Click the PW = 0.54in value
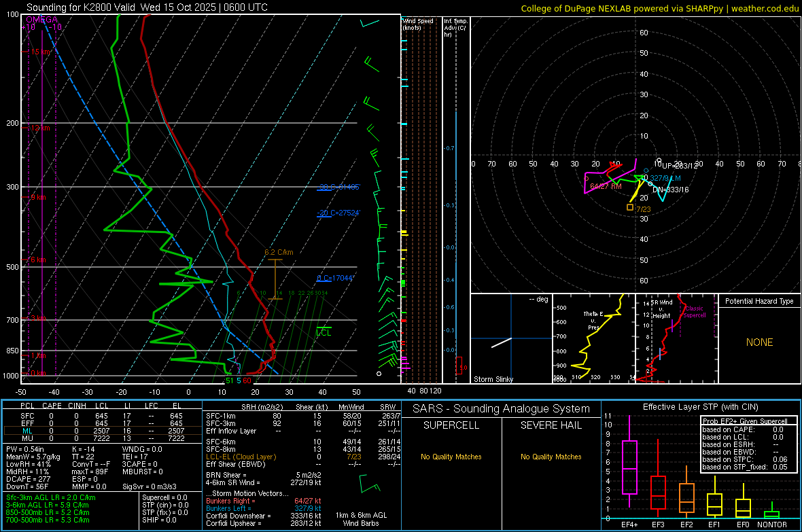The image size is (802, 532). tap(27, 449)
